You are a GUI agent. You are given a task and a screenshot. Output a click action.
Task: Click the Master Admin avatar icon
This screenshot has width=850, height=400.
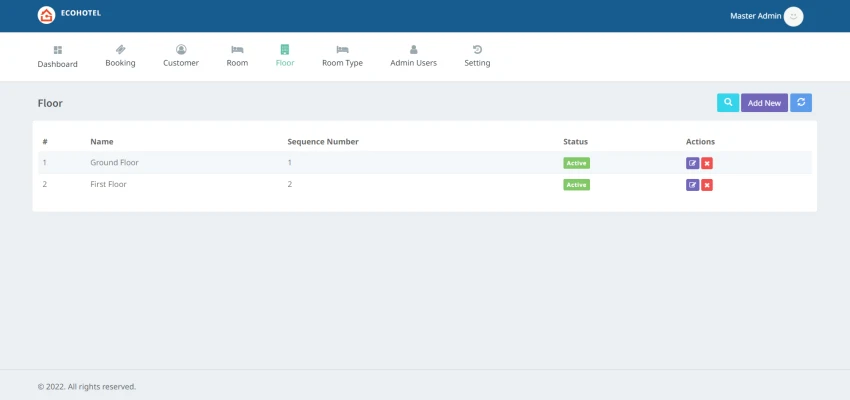tap(794, 16)
